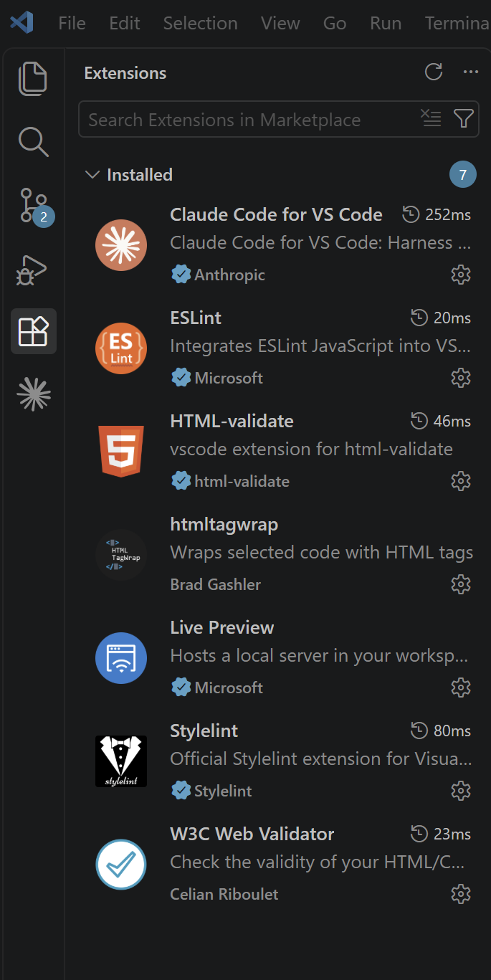Click the HTML5 shield extension logo
Screen dimensions: 491x980
(x=121, y=452)
